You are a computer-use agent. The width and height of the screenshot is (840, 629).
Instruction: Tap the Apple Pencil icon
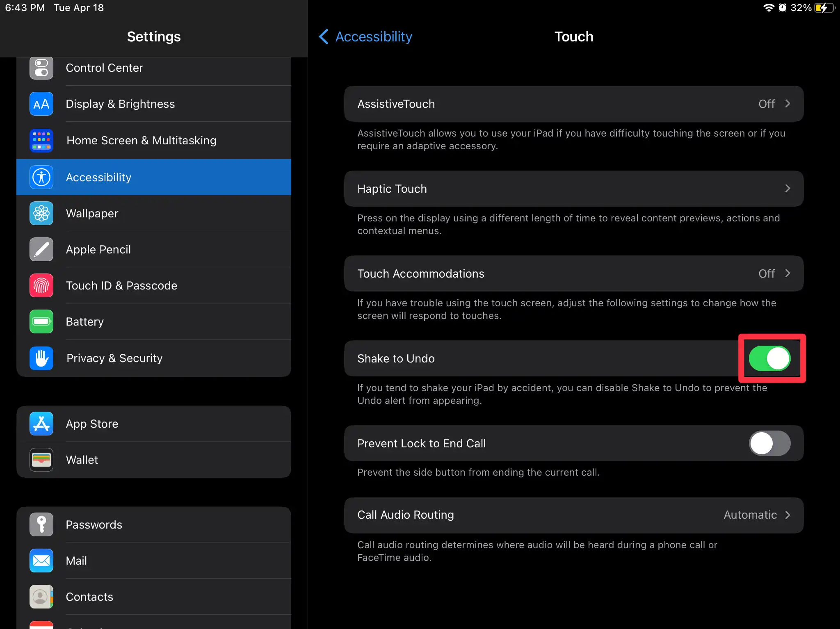(41, 249)
